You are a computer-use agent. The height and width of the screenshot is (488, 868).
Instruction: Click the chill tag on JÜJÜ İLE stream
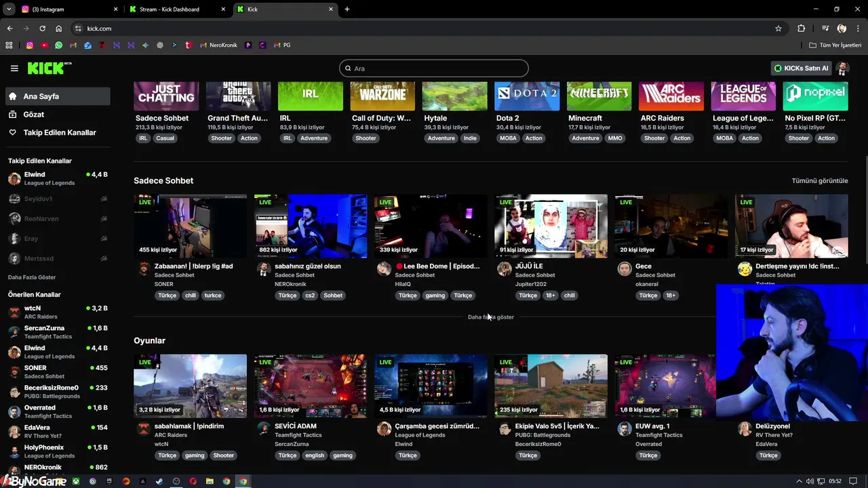tap(570, 296)
